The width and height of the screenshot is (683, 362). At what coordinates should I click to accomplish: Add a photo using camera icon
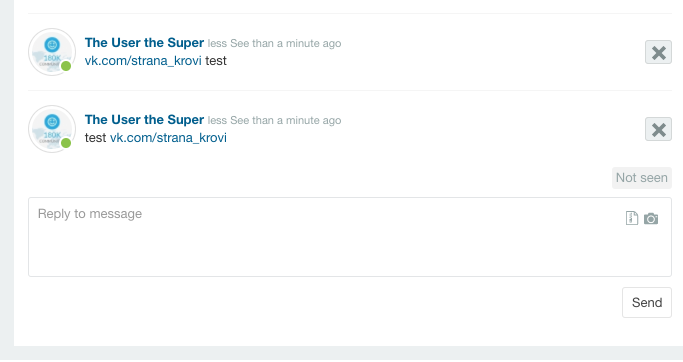click(x=651, y=218)
